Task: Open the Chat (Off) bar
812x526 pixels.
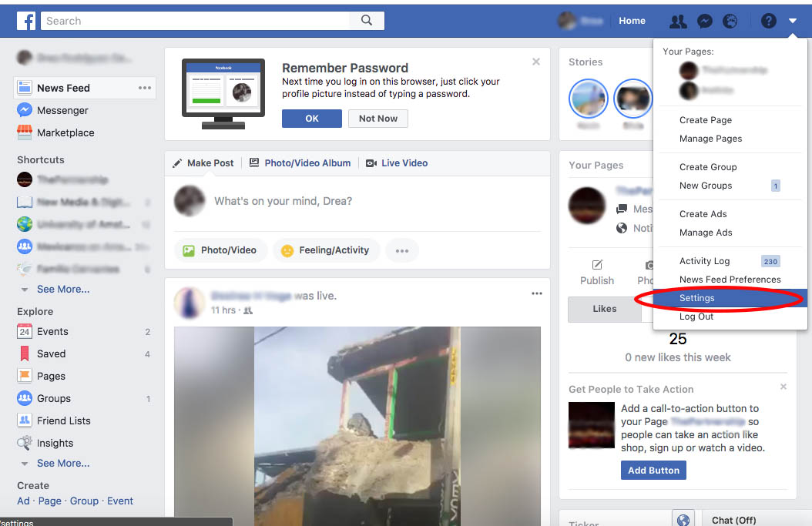Action: [757, 519]
